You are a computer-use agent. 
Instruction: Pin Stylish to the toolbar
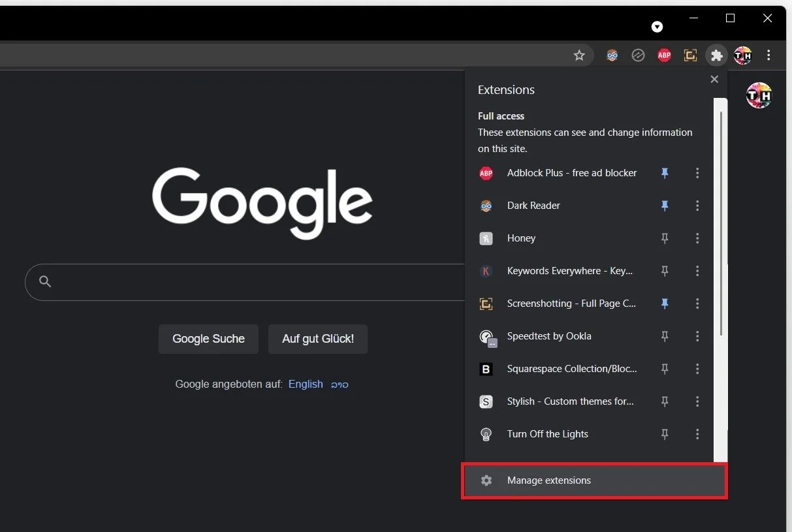[x=665, y=401]
